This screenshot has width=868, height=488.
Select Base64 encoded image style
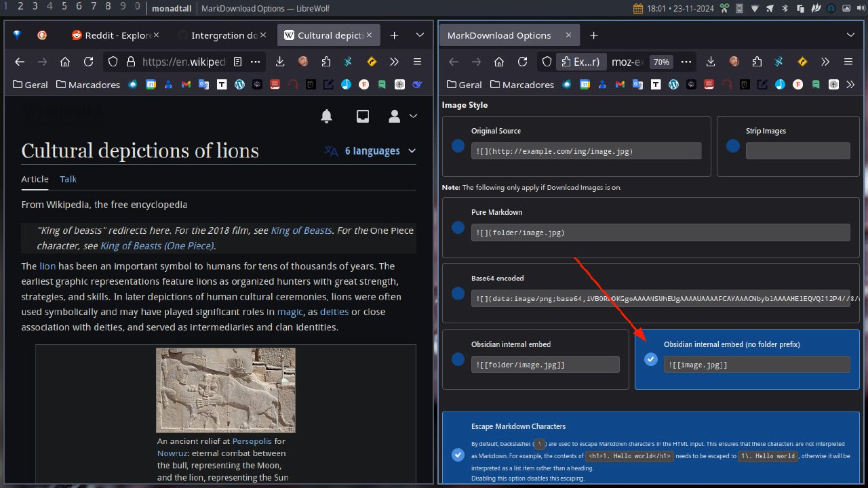point(458,293)
